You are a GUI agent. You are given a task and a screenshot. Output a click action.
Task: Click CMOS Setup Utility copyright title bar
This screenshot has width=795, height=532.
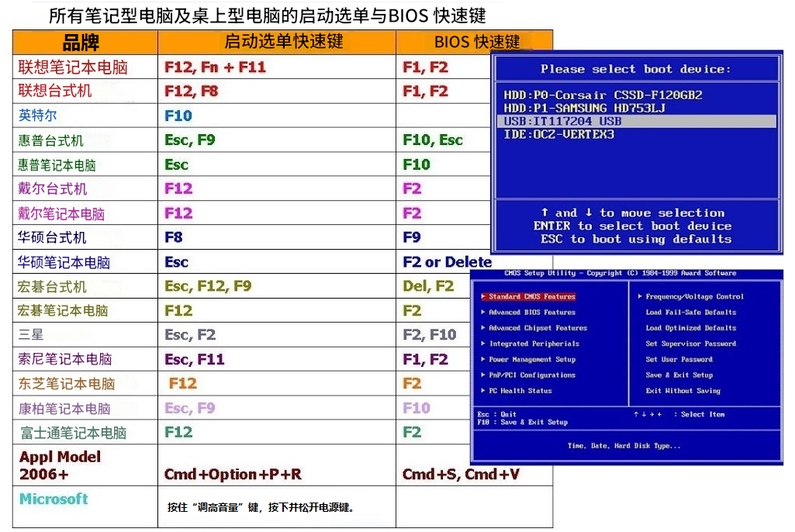(x=620, y=273)
